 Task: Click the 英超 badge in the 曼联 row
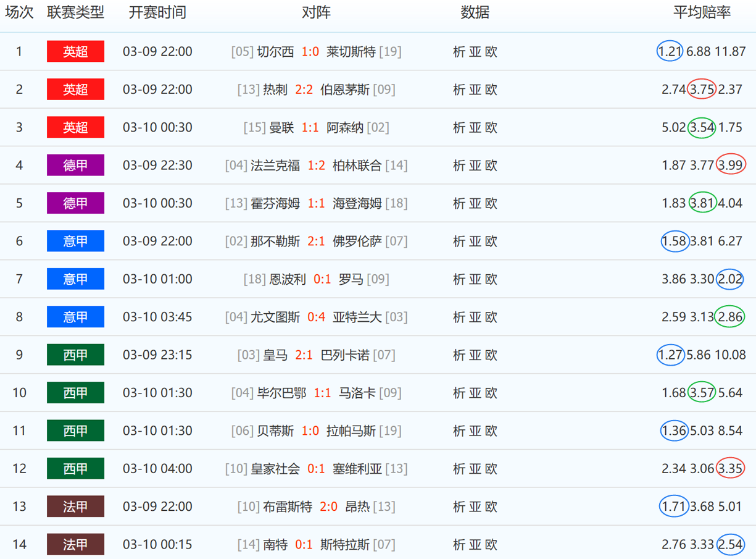(75, 127)
